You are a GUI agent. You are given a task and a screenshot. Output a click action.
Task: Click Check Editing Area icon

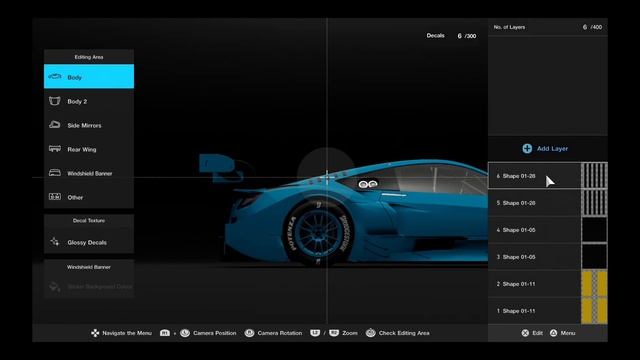coord(371,333)
